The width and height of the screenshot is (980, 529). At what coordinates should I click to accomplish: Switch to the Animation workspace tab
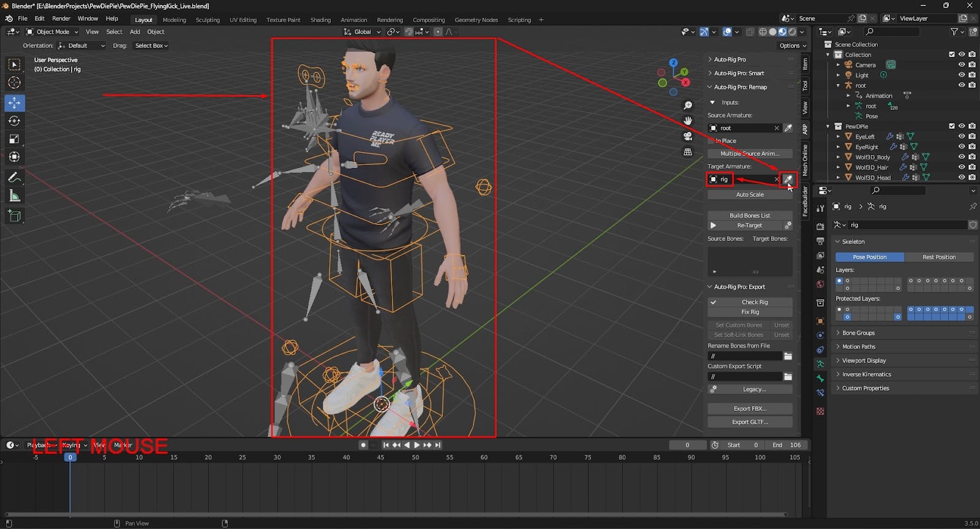tap(354, 20)
